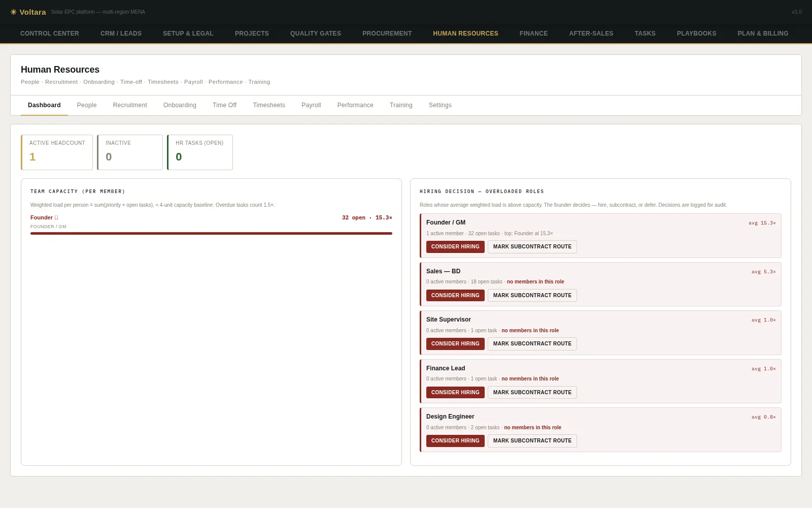Click the Human Resources page heading

[60, 70]
